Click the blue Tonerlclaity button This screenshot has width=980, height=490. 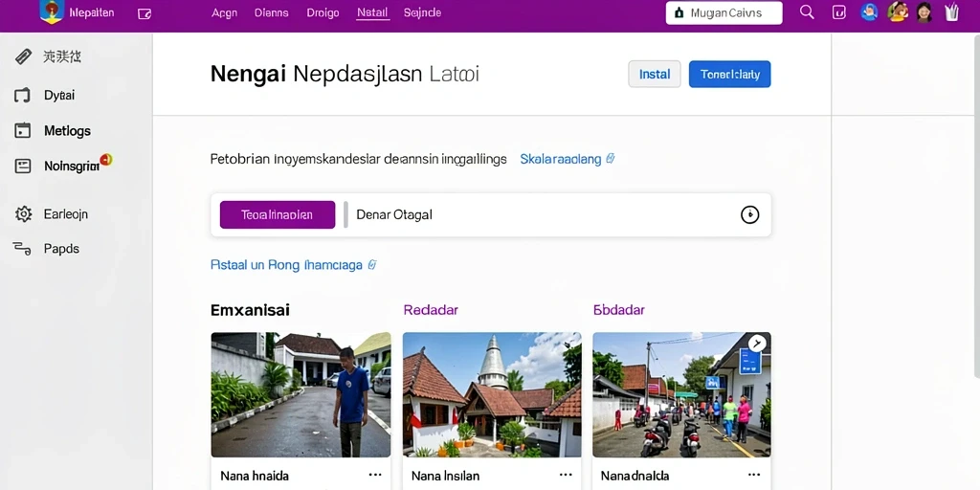click(729, 75)
